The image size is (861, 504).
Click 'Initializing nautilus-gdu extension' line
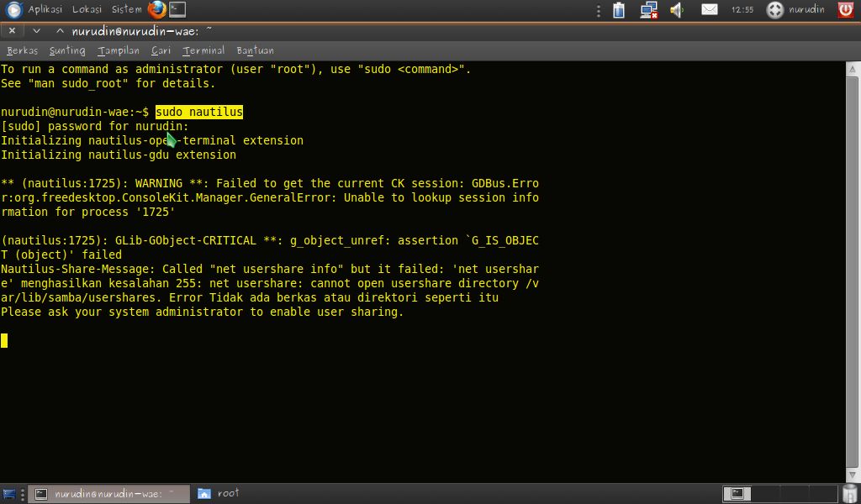tap(119, 155)
